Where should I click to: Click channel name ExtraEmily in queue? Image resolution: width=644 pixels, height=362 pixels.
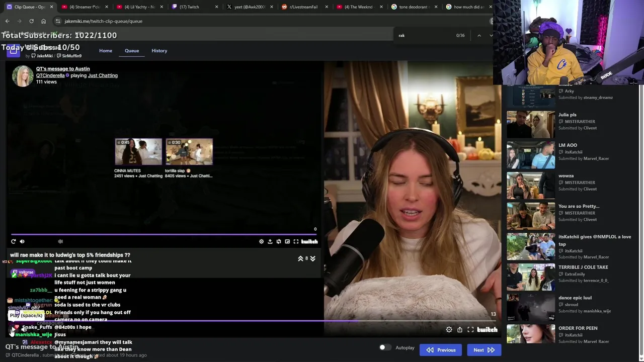click(x=575, y=274)
